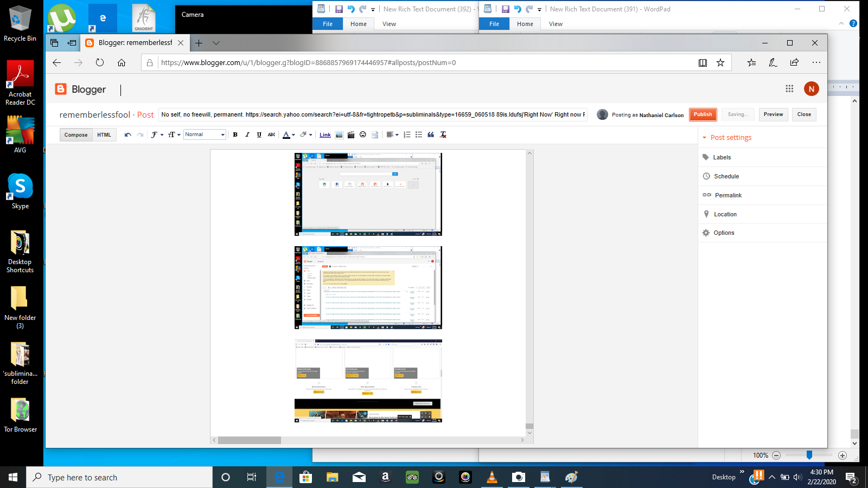This screenshot has width=868, height=488.
Task: Toggle bold formatting
Action: click(x=235, y=135)
